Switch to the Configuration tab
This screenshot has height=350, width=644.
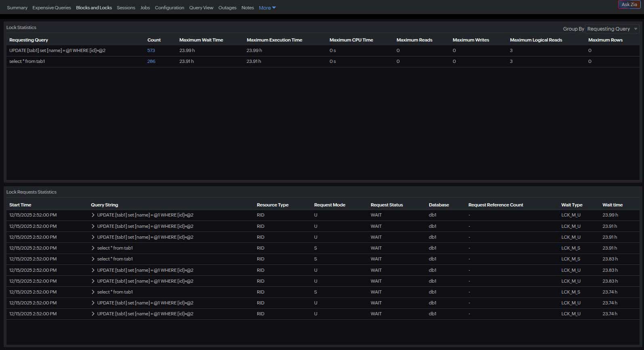(x=169, y=8)
